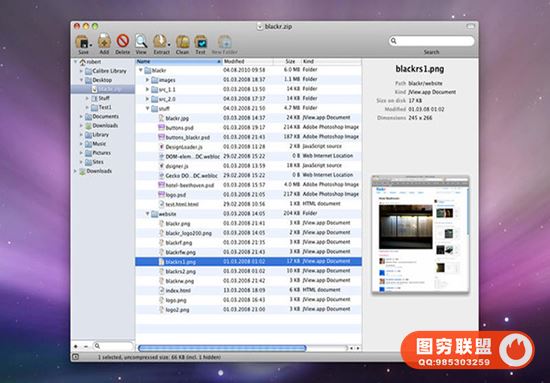
Task: Click the Delete toolbar icon
Action: coord(123,41)
